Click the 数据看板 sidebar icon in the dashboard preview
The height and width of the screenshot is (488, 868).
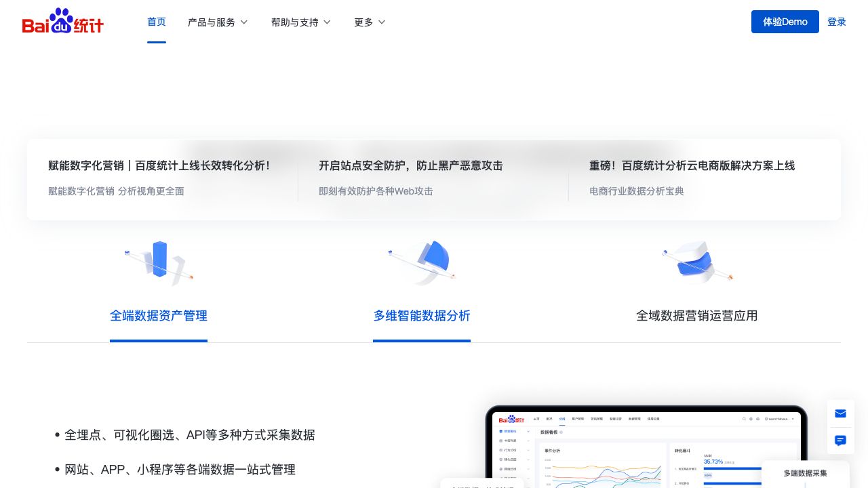(500, 431)
